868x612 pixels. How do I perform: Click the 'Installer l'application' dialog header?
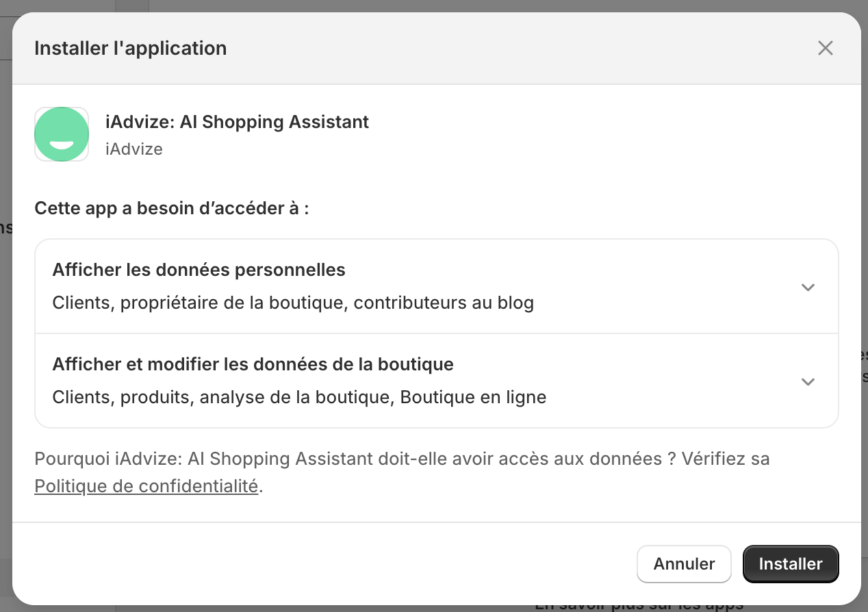pyautogui.click(x=130, y=48)
